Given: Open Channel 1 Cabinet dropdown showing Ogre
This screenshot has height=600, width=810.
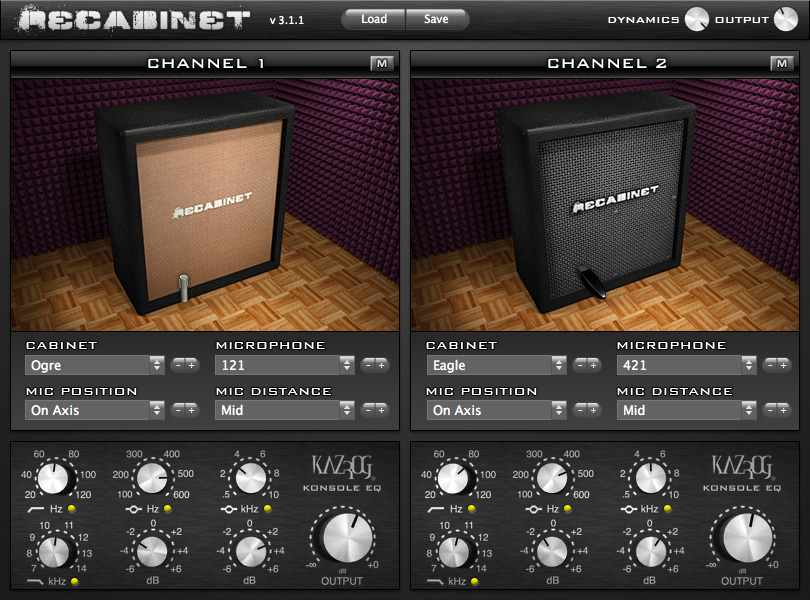Looking at the screenshot, I should point(95,365).
